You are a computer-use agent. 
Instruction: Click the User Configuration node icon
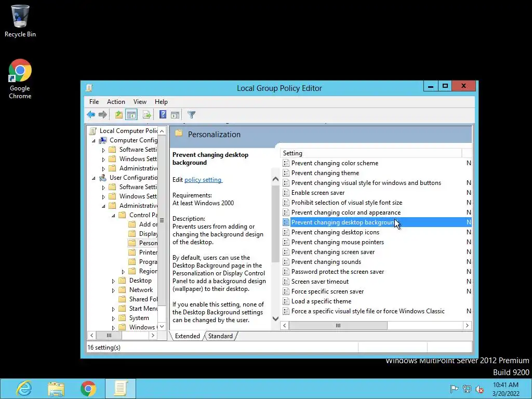coord(103,178)
